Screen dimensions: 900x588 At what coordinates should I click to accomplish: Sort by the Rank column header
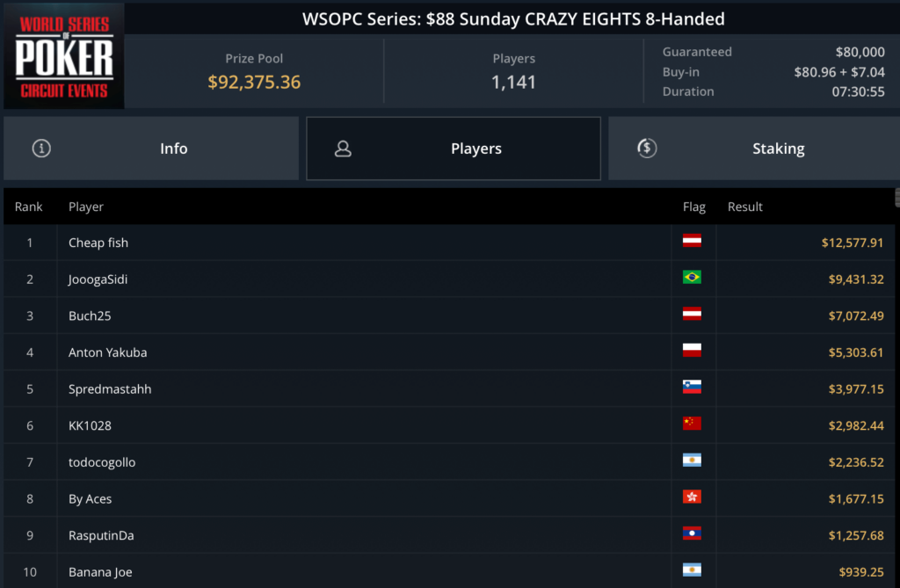point(29,207)
